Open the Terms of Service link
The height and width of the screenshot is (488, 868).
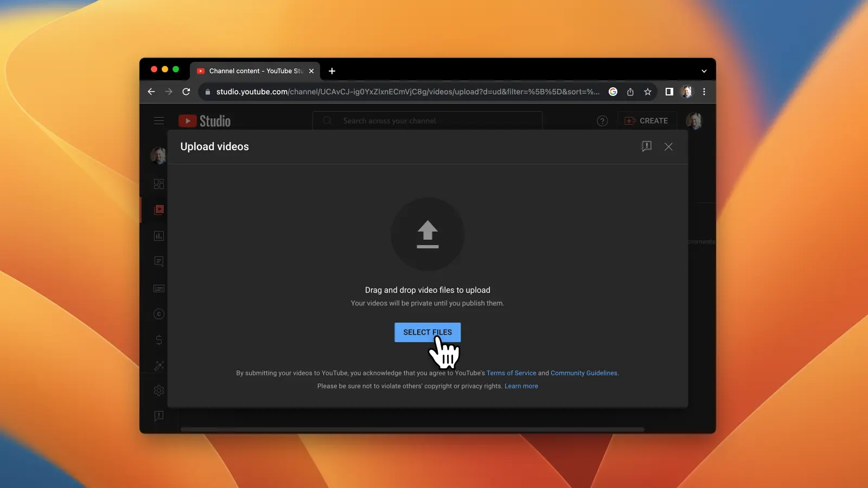pyautogui.click(x=511, y=373)
